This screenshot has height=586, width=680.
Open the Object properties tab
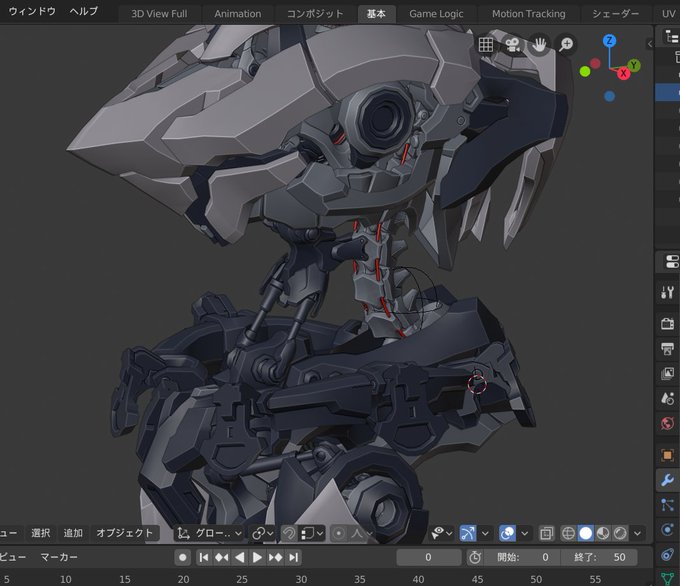tap(667, 455)
